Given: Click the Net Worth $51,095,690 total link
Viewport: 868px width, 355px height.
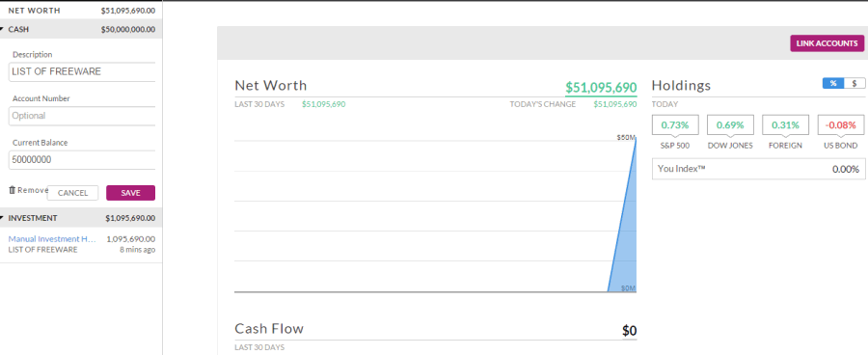Looking at the screenshot, I should 601,88.
